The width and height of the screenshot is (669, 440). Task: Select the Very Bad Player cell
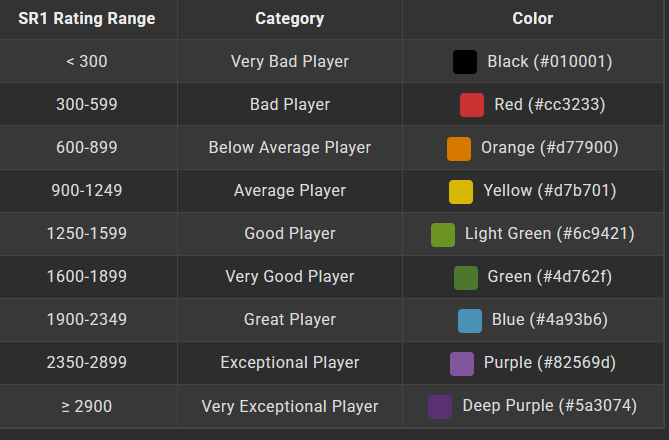click(290, 62)
